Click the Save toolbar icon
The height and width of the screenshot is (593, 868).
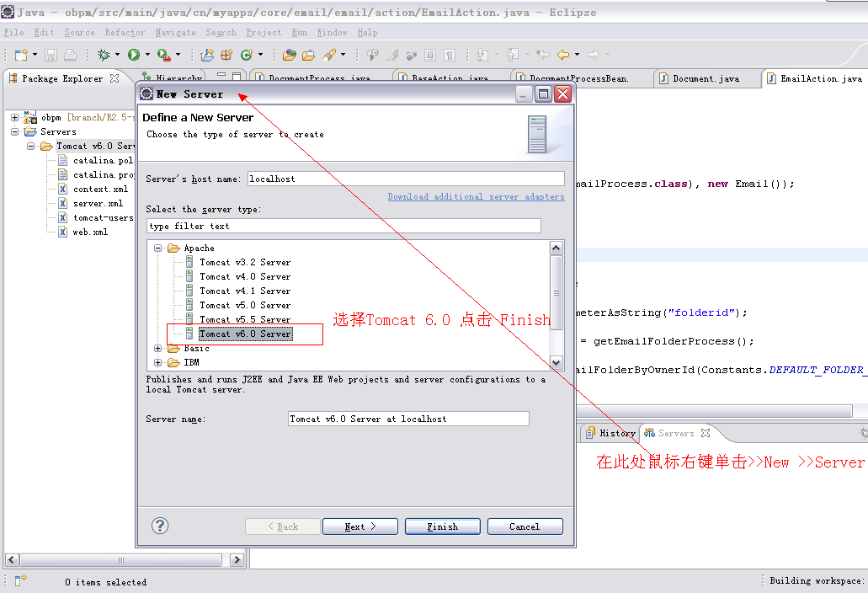pos(51,55)
